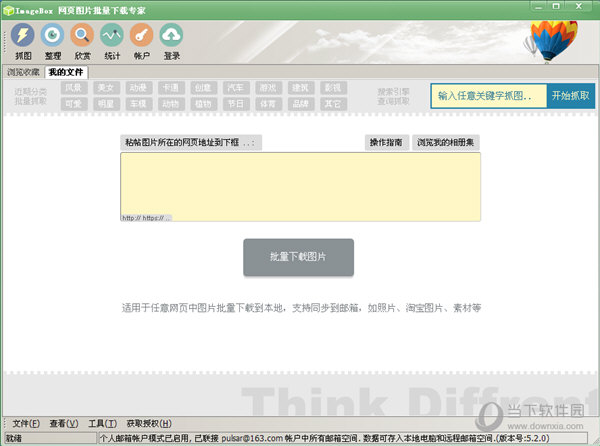Open the 查看(V) menu
The image size is (600, 446).
pos(64,423)
